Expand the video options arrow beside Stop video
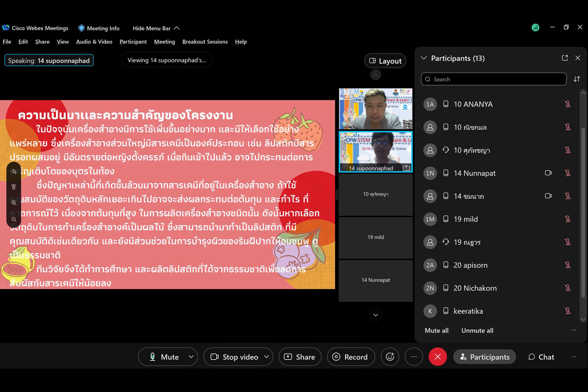The width and height of the screenshot is (588, 392). 267,357
